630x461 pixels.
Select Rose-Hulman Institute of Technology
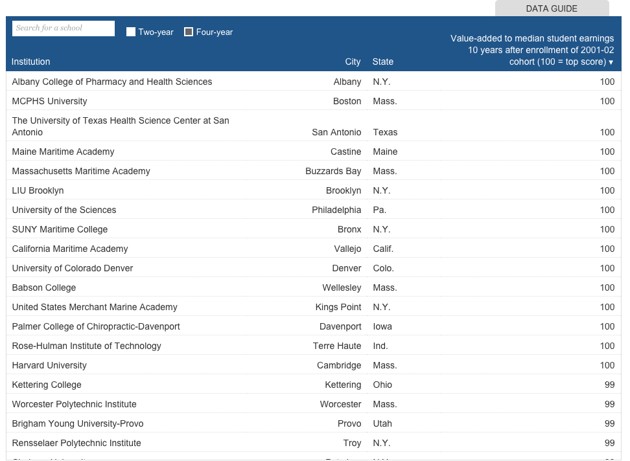[86, 346]
